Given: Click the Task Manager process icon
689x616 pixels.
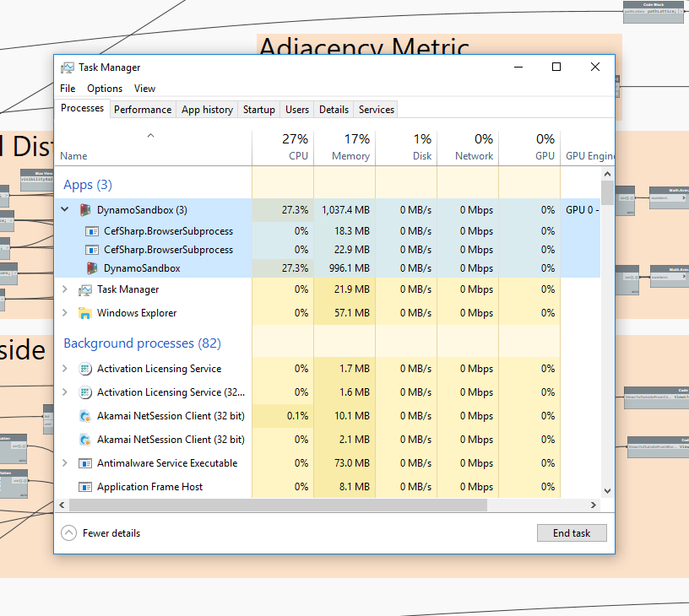Looking at the screenshot, I should 85,289.
